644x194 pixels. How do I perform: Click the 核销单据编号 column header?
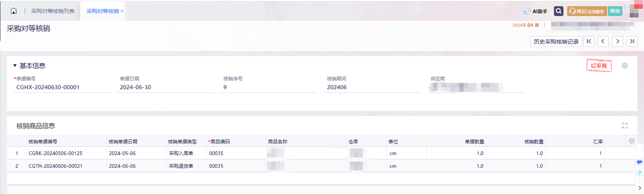pos(67,142)
